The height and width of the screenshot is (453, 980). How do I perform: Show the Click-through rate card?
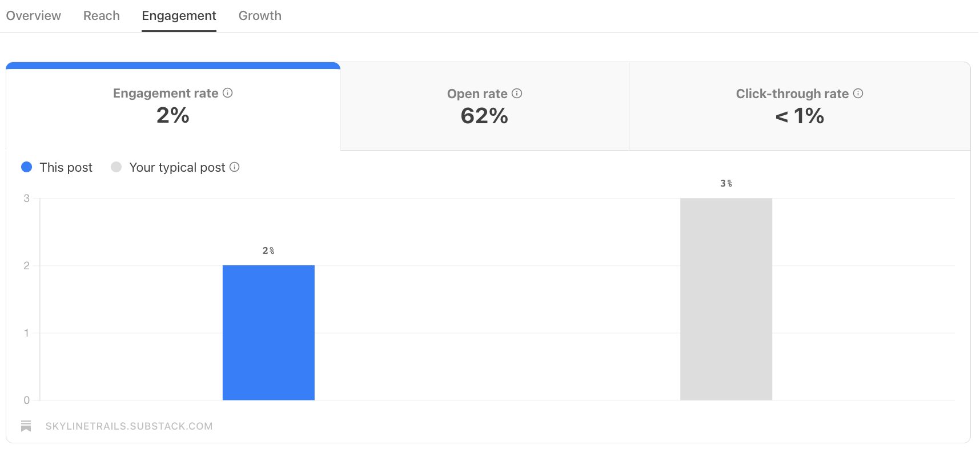tap(799, 107)
